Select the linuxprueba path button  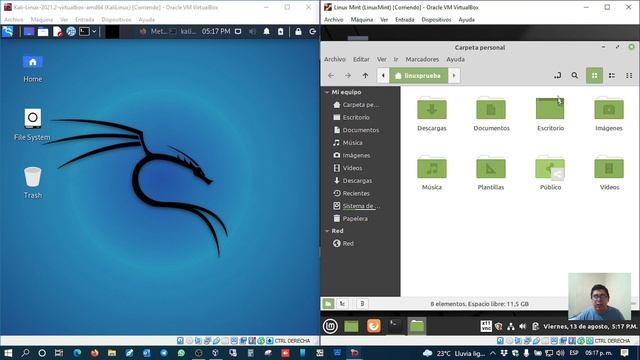[x=418, y=76]
